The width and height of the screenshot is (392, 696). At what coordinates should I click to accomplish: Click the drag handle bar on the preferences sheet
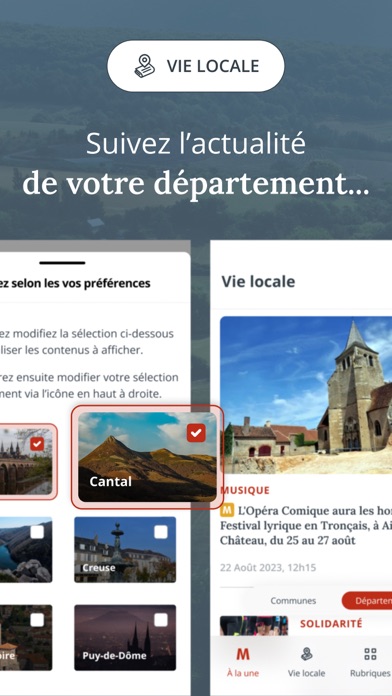[62, 263]
